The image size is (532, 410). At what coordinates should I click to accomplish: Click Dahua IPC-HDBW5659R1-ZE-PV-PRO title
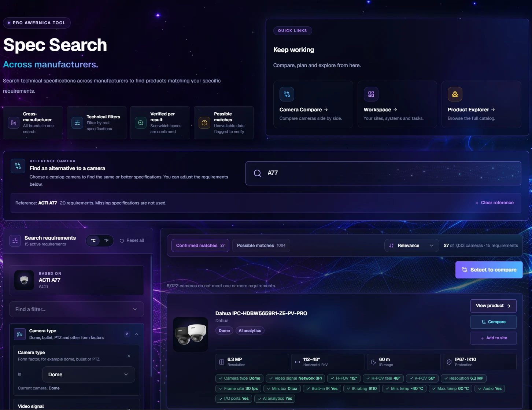pos(261,313)
